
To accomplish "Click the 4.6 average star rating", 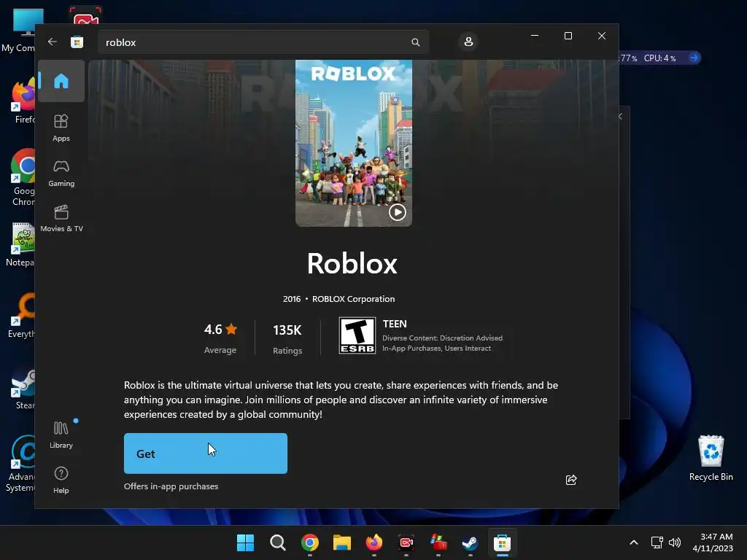I will 220,330.
